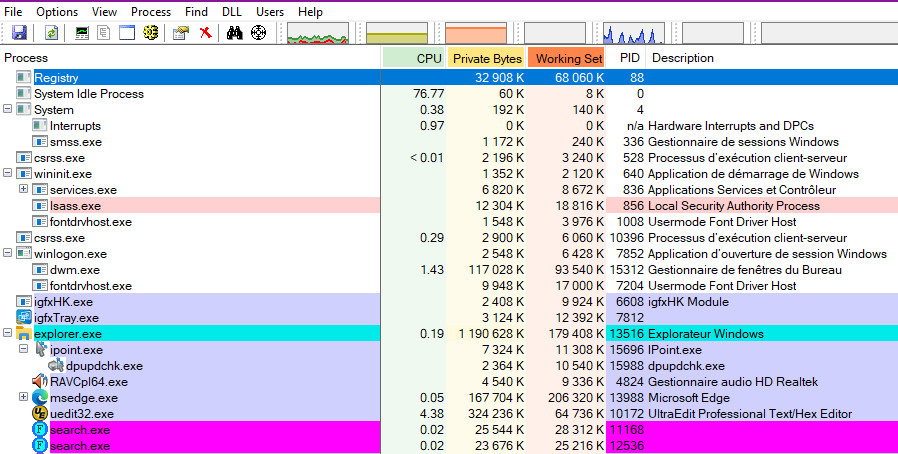
Task: Select the Interrupts row
Action: click(449, 125)
